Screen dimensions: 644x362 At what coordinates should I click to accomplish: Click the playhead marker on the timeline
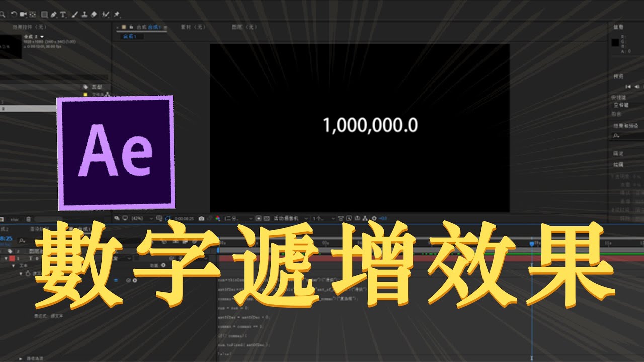pyautogui.click(x=532, y=244)
